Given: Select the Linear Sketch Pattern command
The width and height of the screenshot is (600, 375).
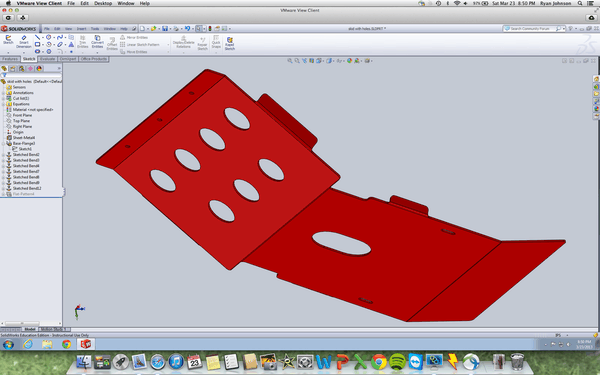Looking at the screenshot, I should point(140,45).
